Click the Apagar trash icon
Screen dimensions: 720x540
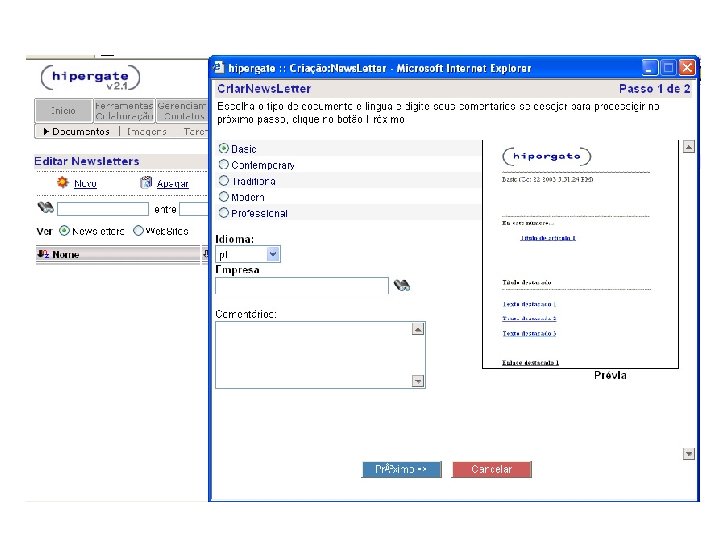[x=146, y=182]
